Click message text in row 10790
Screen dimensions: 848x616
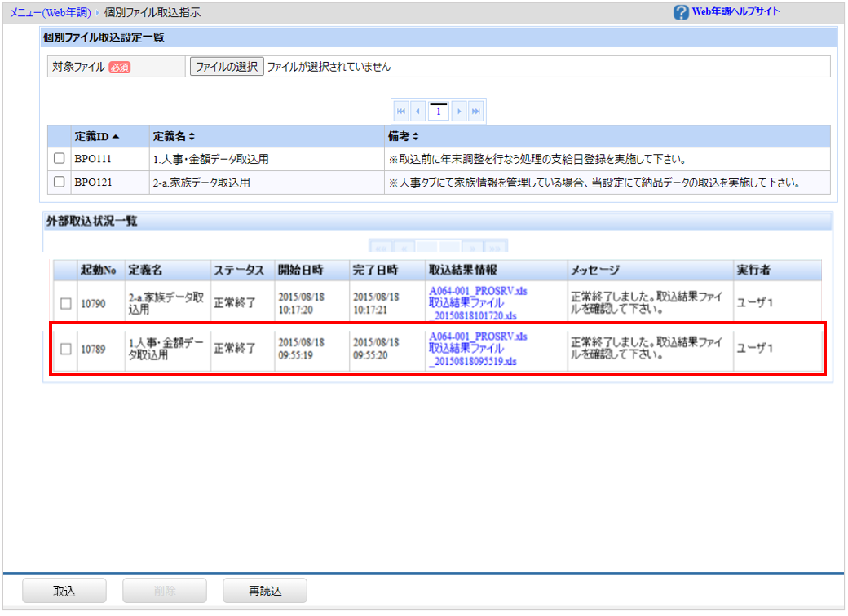tap(647, 303)
